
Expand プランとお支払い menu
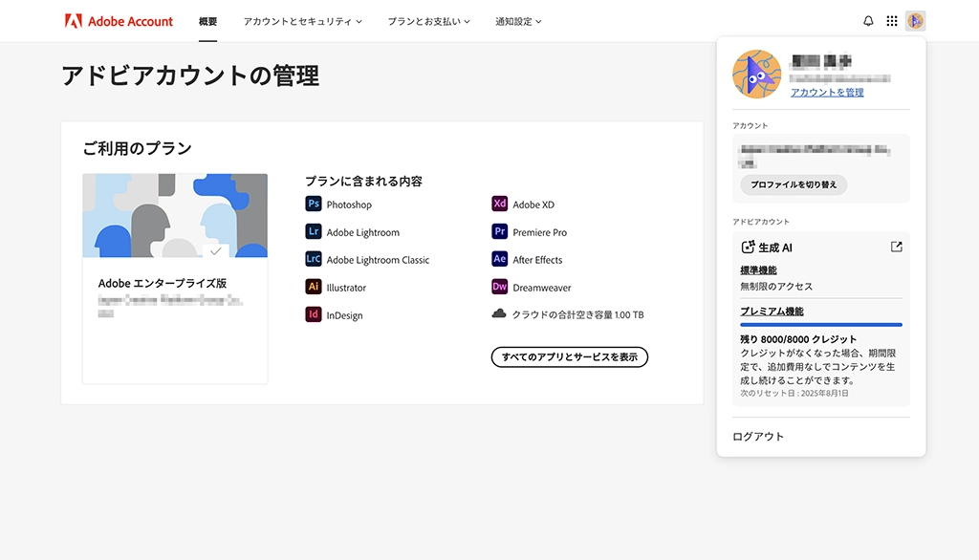coord(429,21)
